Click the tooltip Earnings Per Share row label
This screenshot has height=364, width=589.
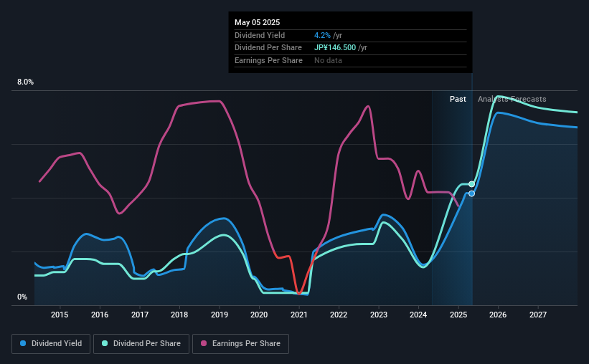tap(268, 60)
